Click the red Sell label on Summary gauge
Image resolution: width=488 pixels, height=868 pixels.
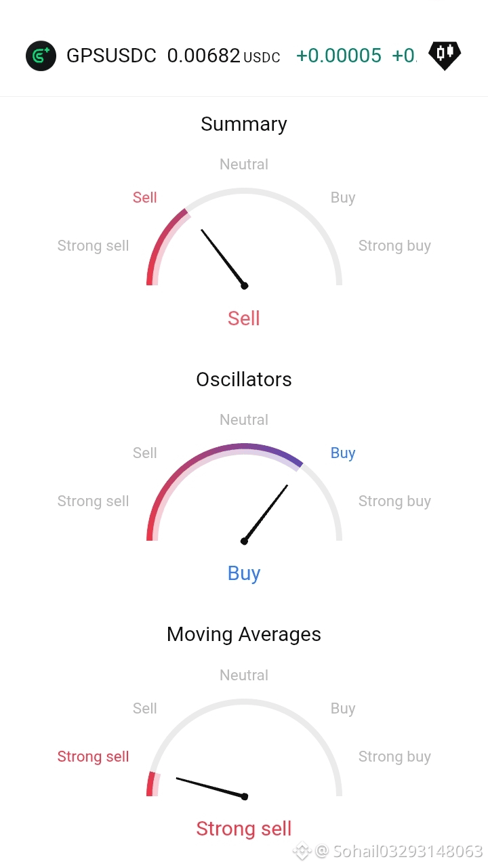[x=145, y=198]
